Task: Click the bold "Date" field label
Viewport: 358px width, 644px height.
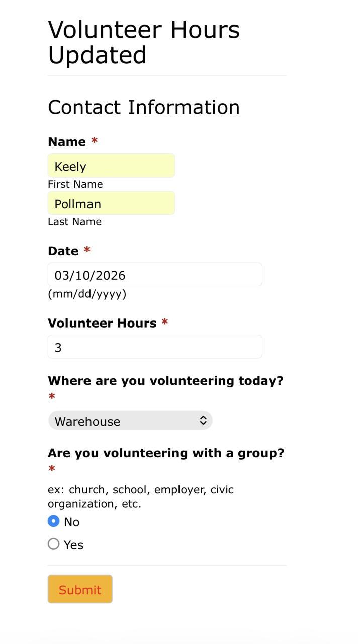Action: (x=63, y=251)
